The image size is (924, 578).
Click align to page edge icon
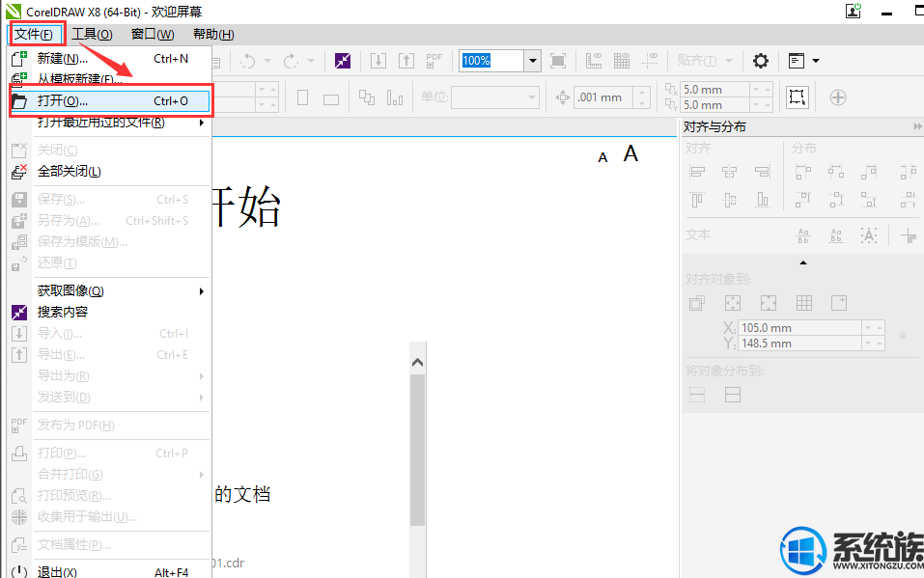[x=733, y=303]
